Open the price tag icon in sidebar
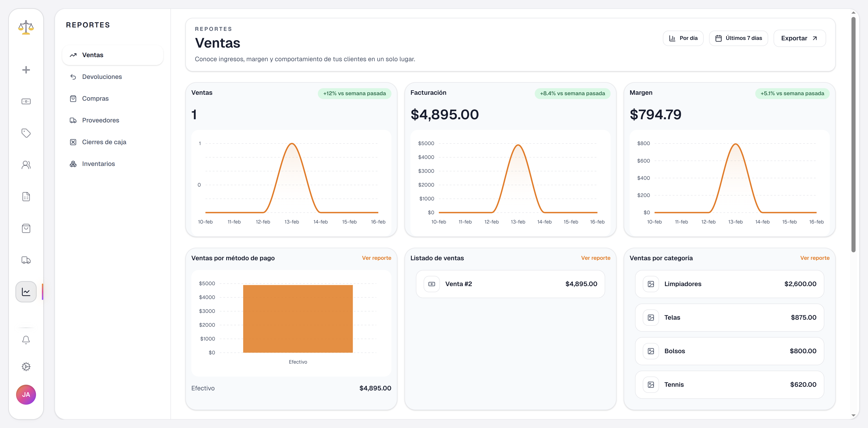Image resolution: width=868 pixels, height=428 pixels. (x=26, y=133)
